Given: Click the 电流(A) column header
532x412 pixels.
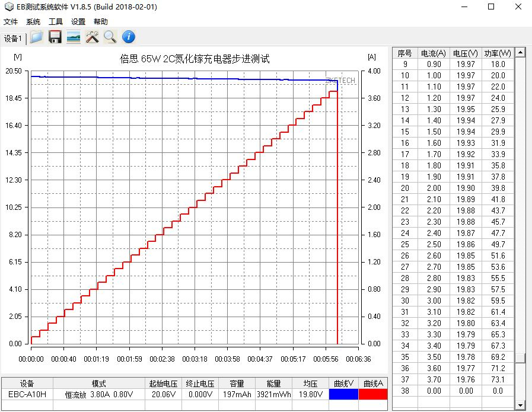Looking at the screenshot, I should 433,53.
